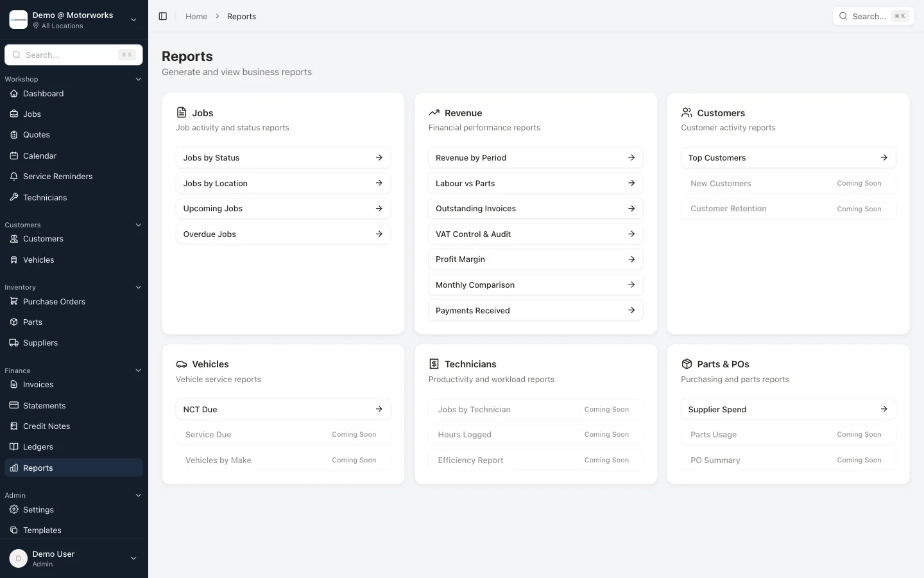Open Settings gear icon in sidebar

[14, 510]
